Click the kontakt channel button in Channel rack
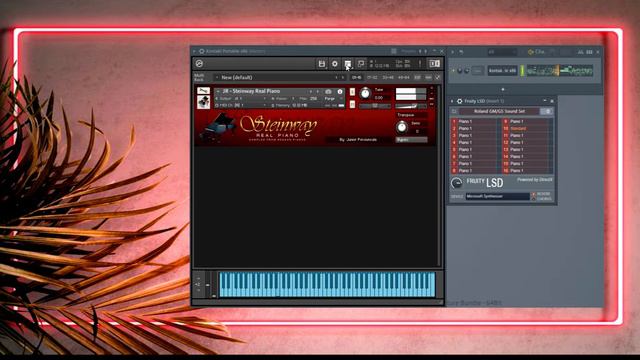Image resolution: width=640 pixels, height=360 pixels. pyautogui.click(x=502, y=71)
